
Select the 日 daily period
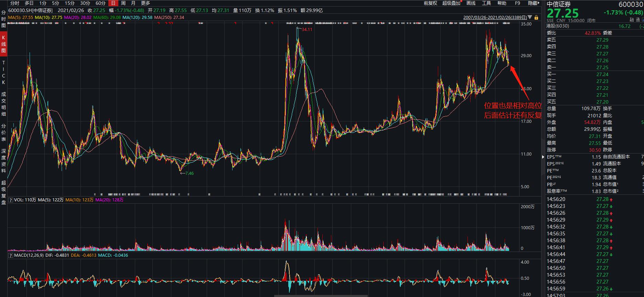pos(113,3)
